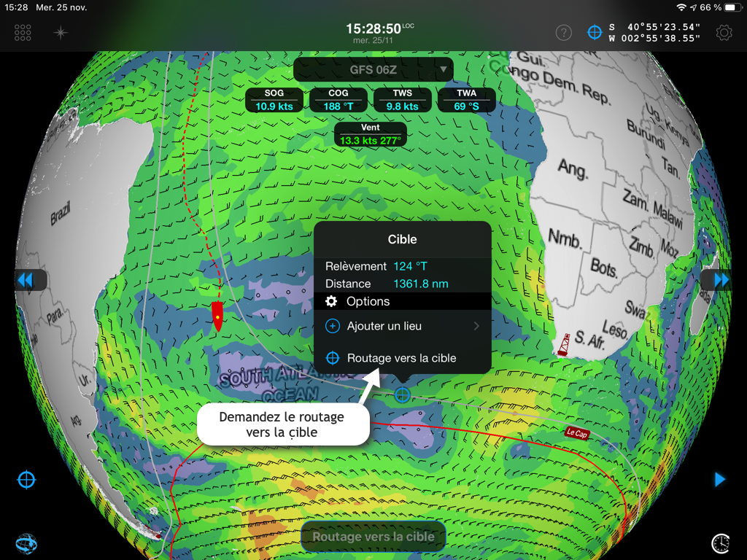Tap the gear icon beside Options
This screenshot has width=747, height=560.
331,301
